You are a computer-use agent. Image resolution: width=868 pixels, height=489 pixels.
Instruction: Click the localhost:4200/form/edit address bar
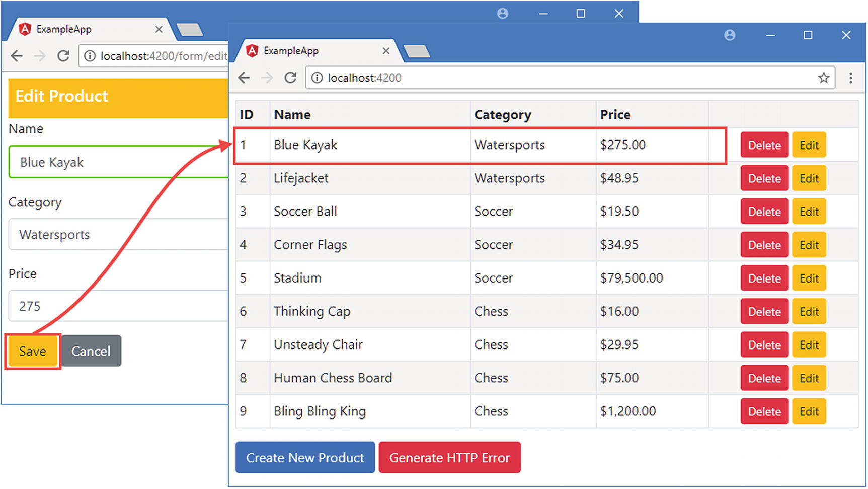tap(153, 56)
